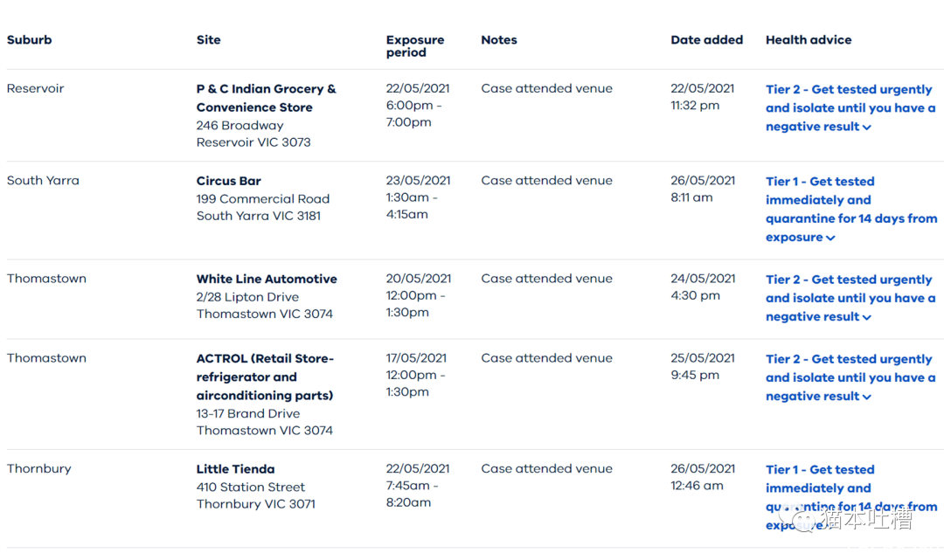Select Circus Bar site name
This screenshot has height=560, width=944.
click(229, 181)
